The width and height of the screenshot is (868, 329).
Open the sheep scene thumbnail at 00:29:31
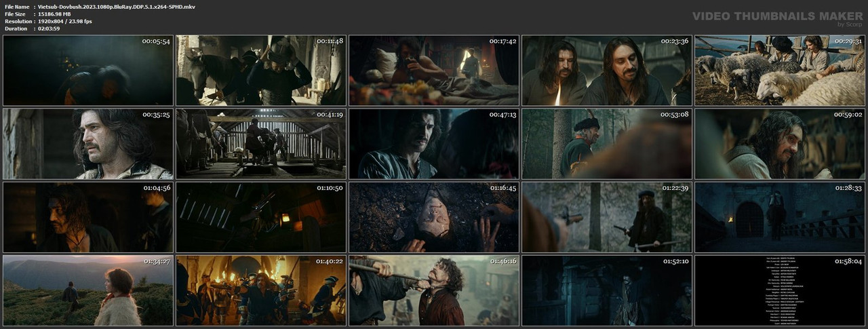tap(780, 71)
